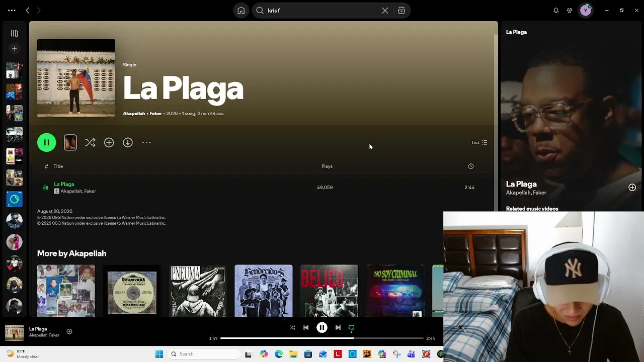Select the 2:44 track duration cell
644x362 pixels.
pos(469,188)
